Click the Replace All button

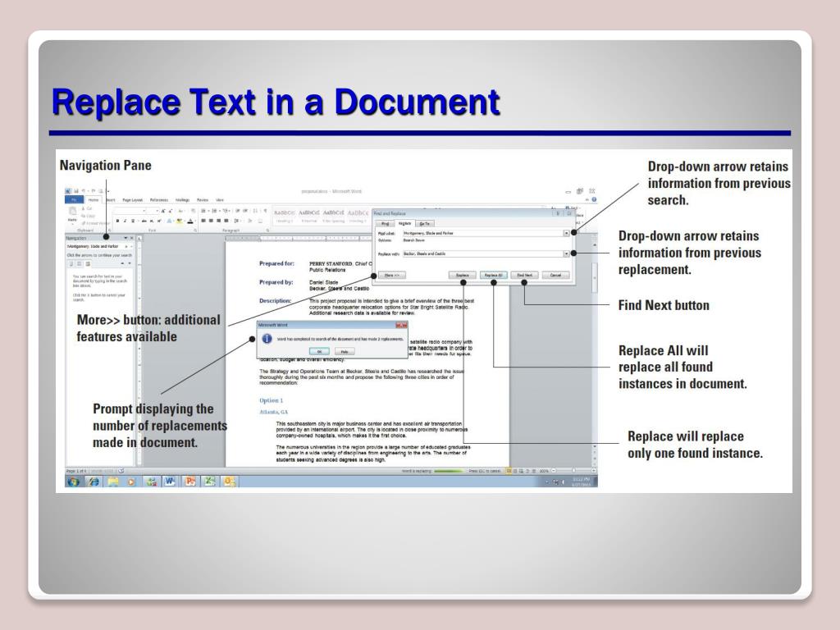tap(493, 275)
